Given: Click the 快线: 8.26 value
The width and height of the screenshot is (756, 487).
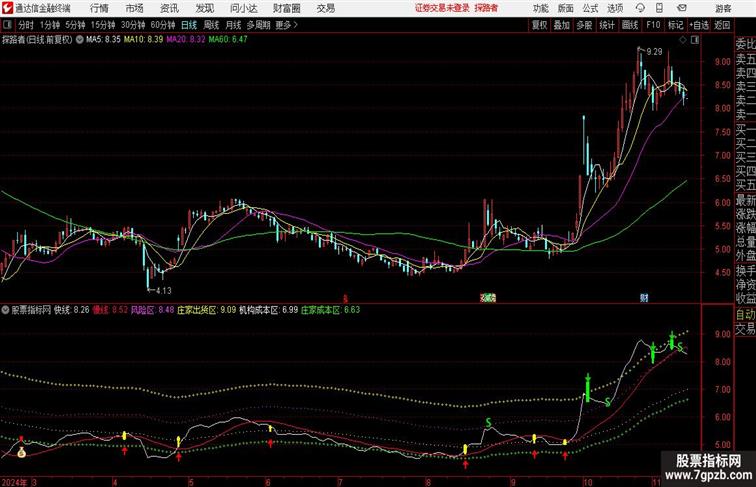Looking at the screenshot, I should click(x=72, y=310).
